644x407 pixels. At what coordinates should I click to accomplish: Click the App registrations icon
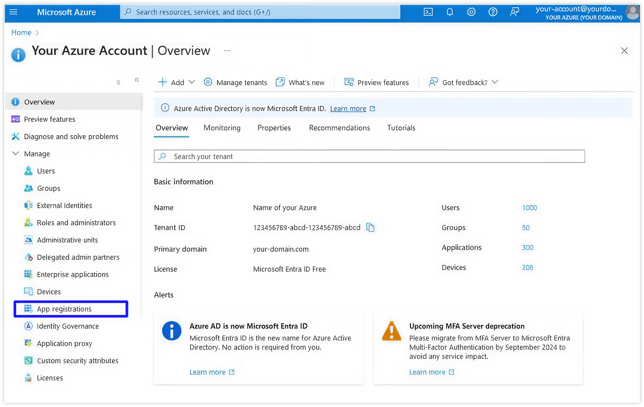point(28,309)
